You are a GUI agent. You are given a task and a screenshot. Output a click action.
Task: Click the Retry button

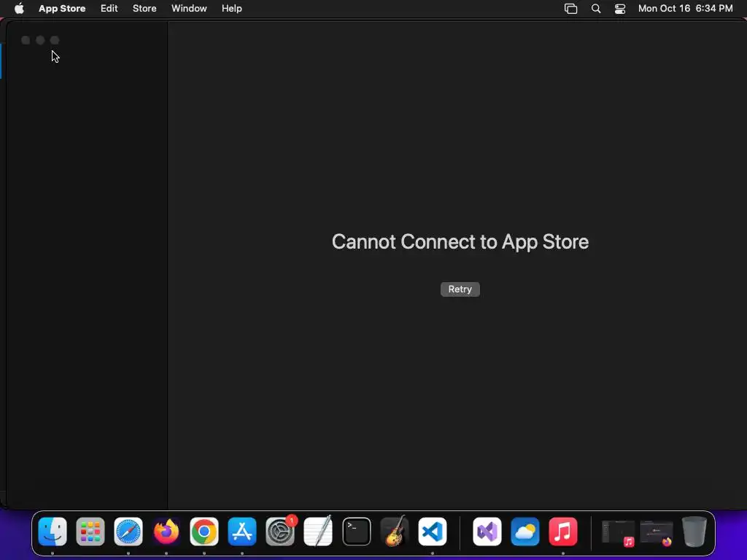point(460,289)
